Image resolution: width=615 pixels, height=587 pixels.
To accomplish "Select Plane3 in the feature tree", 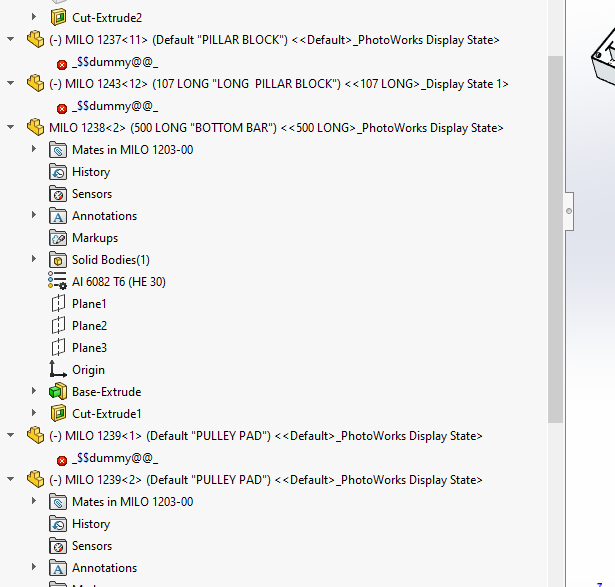I will [x=89, y=348].
